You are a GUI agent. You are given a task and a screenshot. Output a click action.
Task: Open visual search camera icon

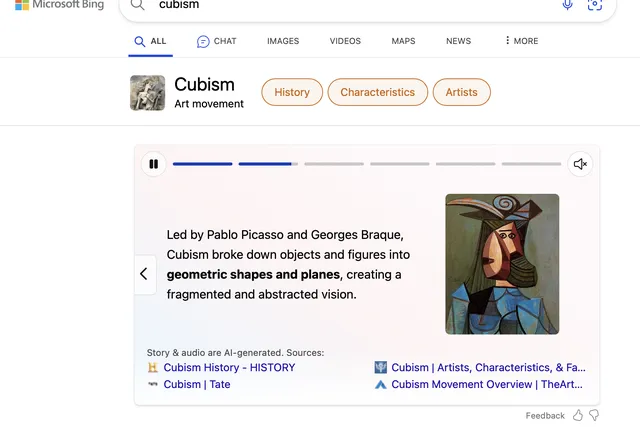point(595,5)
